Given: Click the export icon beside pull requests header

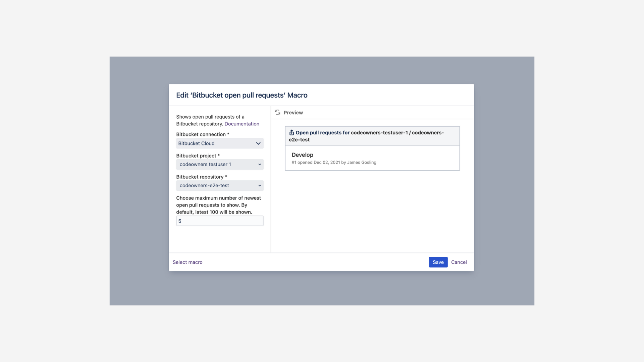Looking at the screenshot, I should (x=291, y=132).
